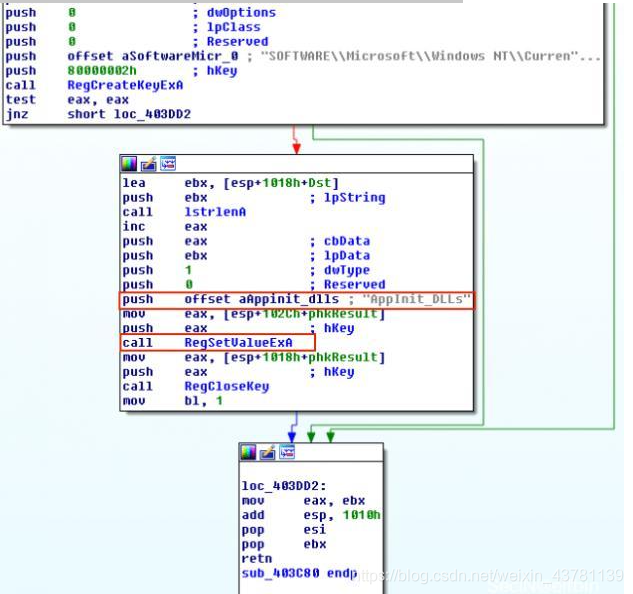
Task: Click the "AppInit_DLLs" string comment
Action: click(x=416, y=299)
